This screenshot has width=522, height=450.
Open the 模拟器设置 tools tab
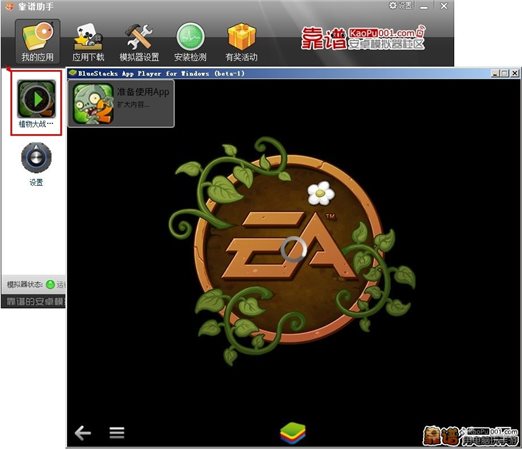tap(139, 42)
